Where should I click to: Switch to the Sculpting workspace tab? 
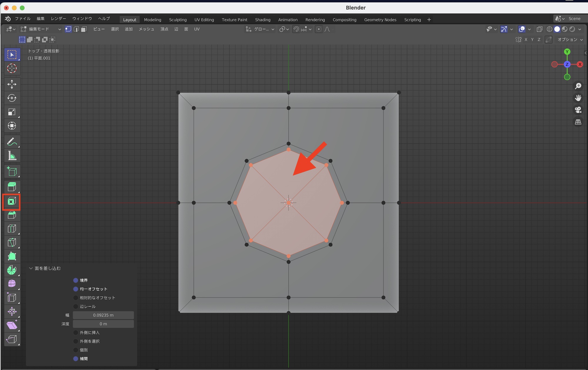pyautogui.click(x=178, y=20)
